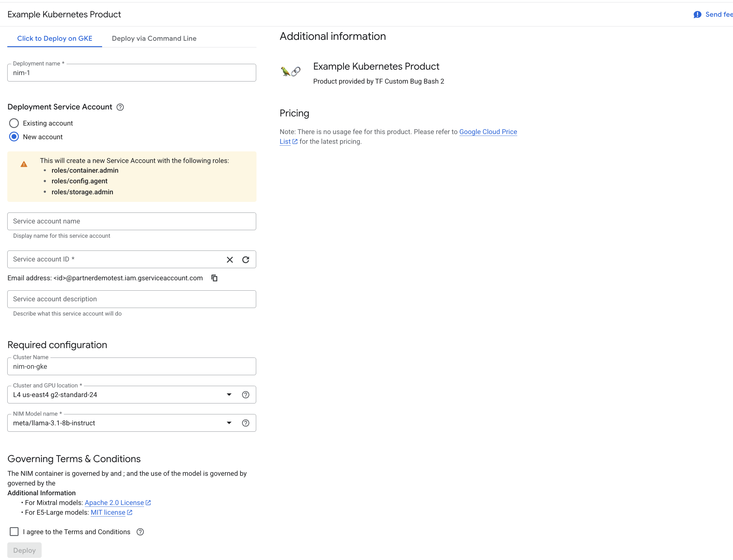
Task: Refresh the Service account ID
Action: click(246, 260)
